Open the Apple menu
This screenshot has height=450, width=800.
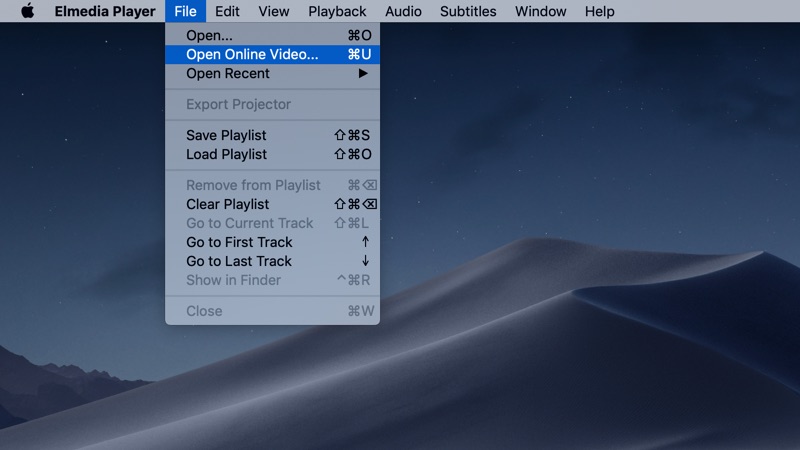pos(28,11)
